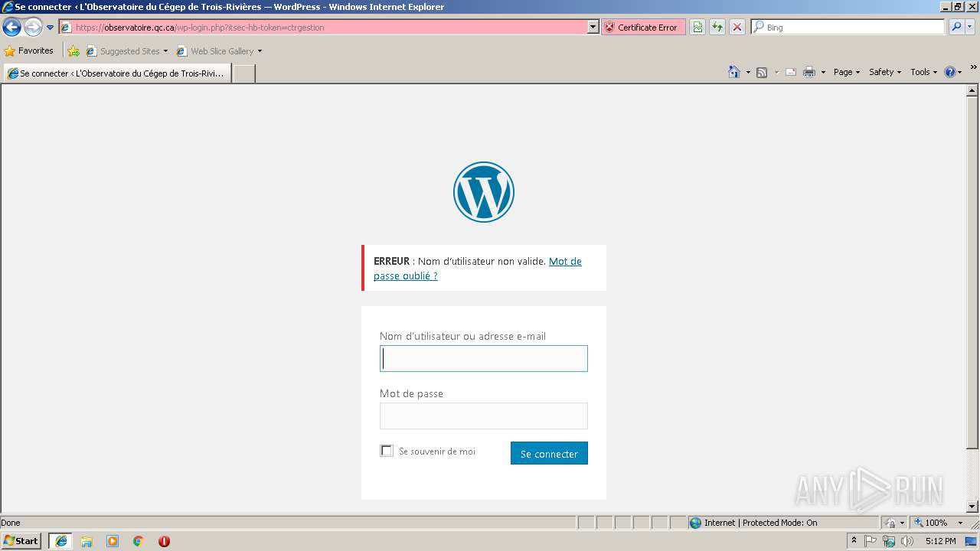The image size is (980, 551).
Task: Click the WordPress logo
Action: [484, 192]
